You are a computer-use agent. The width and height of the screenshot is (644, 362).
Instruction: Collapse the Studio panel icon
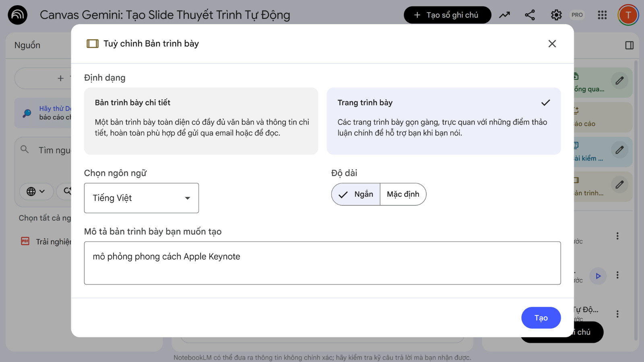pyautogui.click(x=629, y=45)
